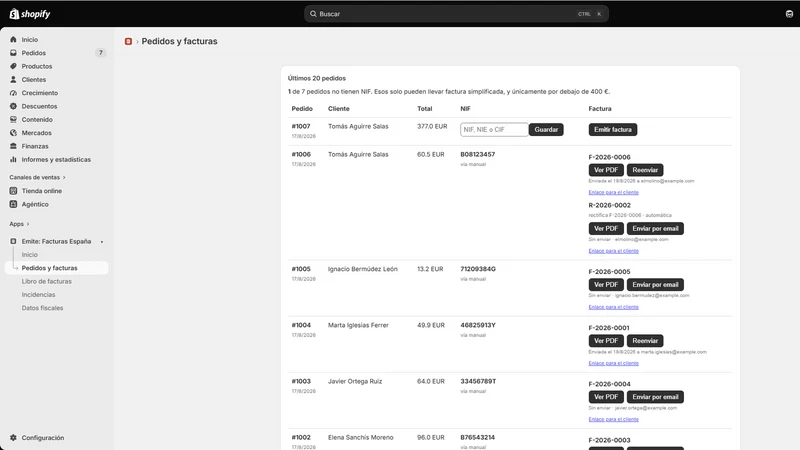This screenshot has width=800, height=450.
Task: Click the Contenido icon
Action: pos(13,119)
